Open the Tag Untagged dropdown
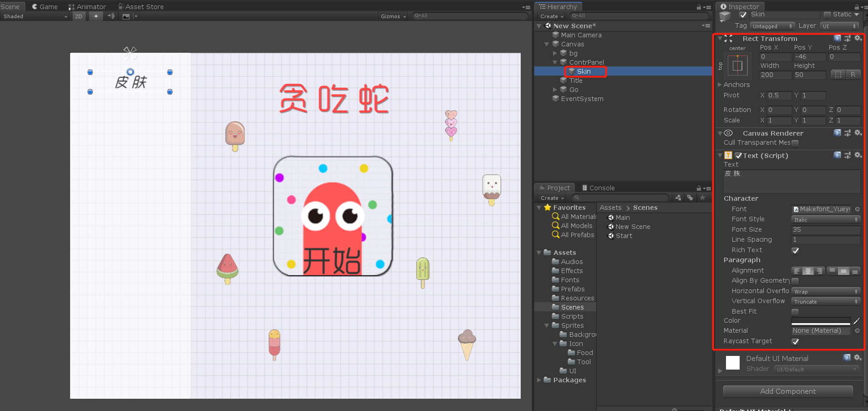Screen dimensions: 868x411 point(772,26)
